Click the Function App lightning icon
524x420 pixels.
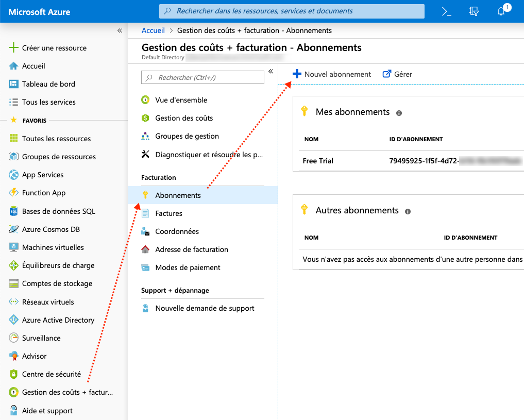coord(13,192)
